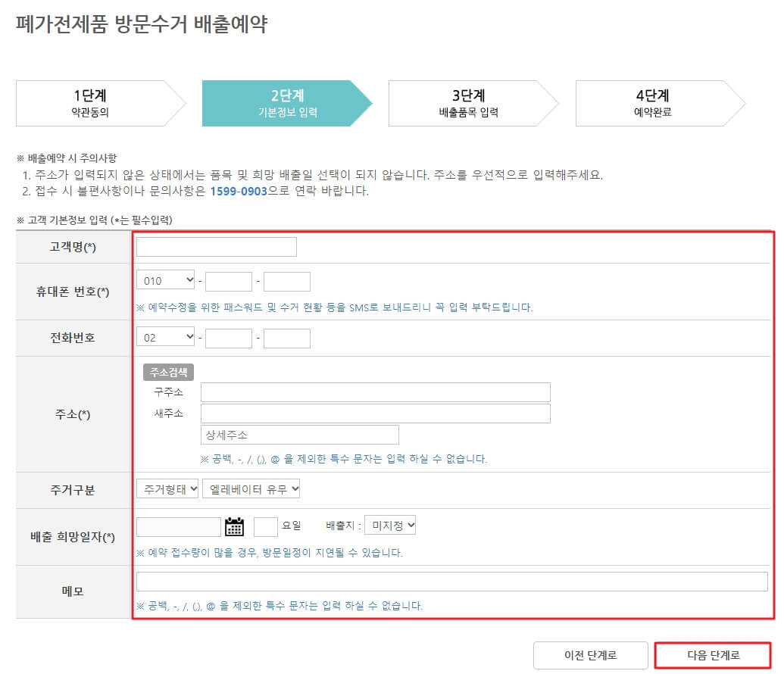
Task: Click the 상세주소 detailed address field
Action: 299,434
